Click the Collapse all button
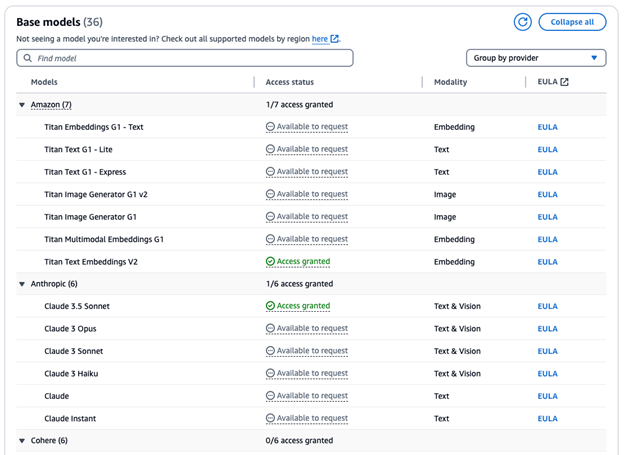The height and width of the screenshot is (455, 624). tap(572, 22)
